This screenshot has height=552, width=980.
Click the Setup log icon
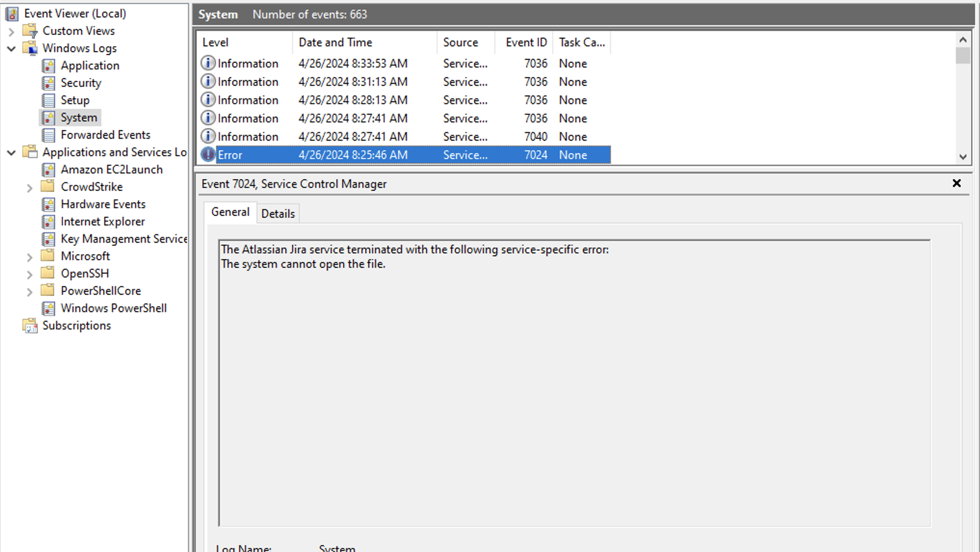point(48,100)
